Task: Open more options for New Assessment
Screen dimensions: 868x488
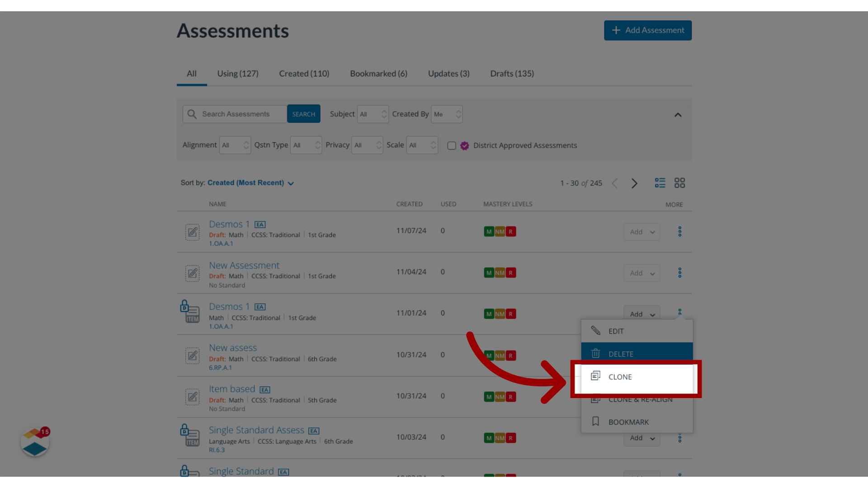Action: (x=679, y=272)
